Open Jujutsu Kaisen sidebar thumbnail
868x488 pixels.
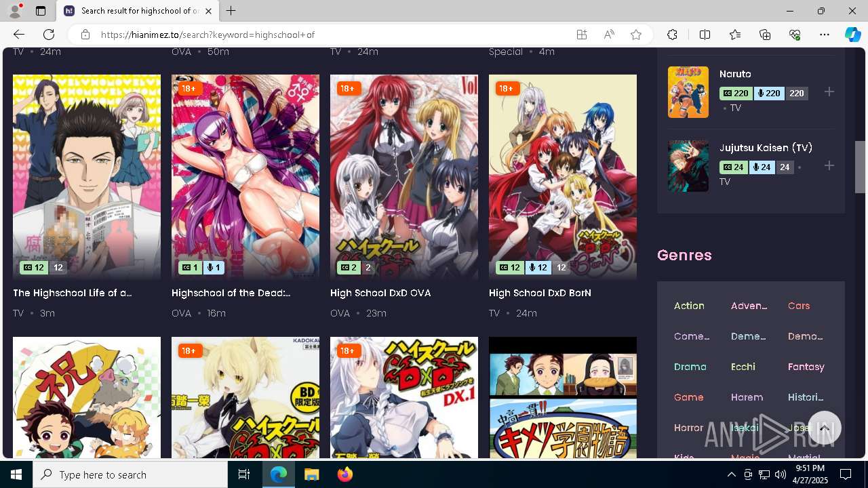click(688, 166)
